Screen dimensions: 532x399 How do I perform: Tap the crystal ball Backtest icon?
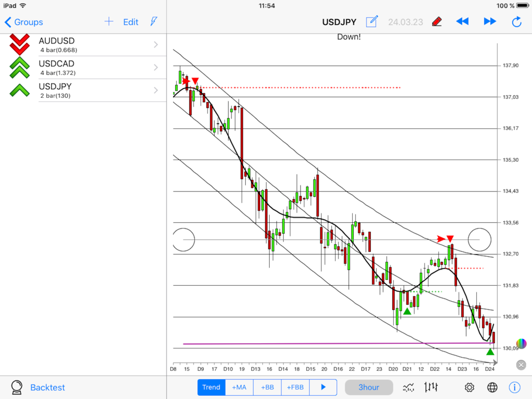(16, 387)
